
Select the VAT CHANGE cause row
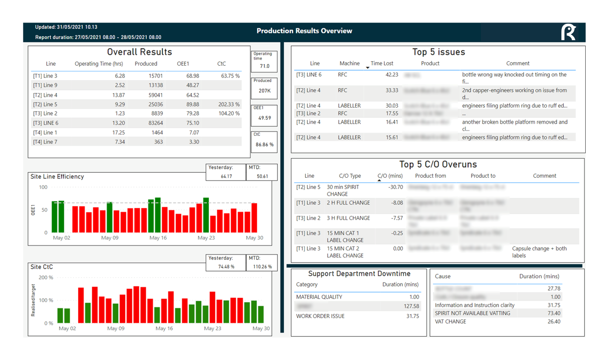[498, 322]
